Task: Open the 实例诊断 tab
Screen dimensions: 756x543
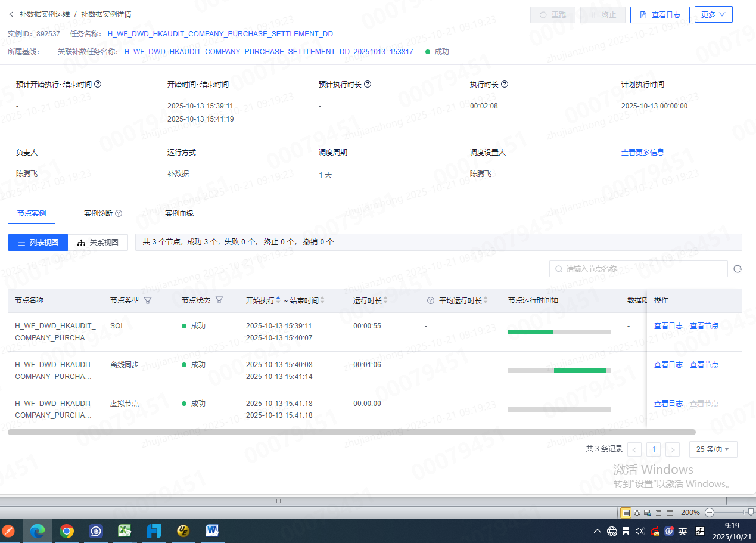Action: (102, 213)
